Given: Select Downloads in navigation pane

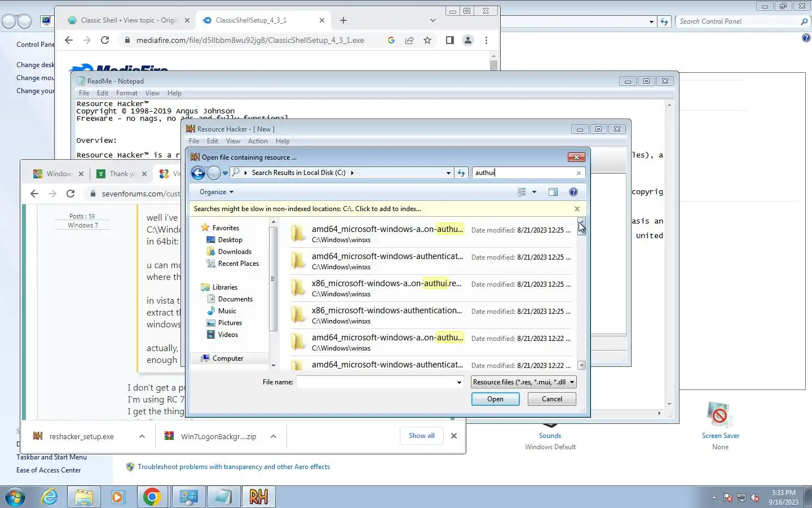Looking at the screenshot, I should 235,252.
